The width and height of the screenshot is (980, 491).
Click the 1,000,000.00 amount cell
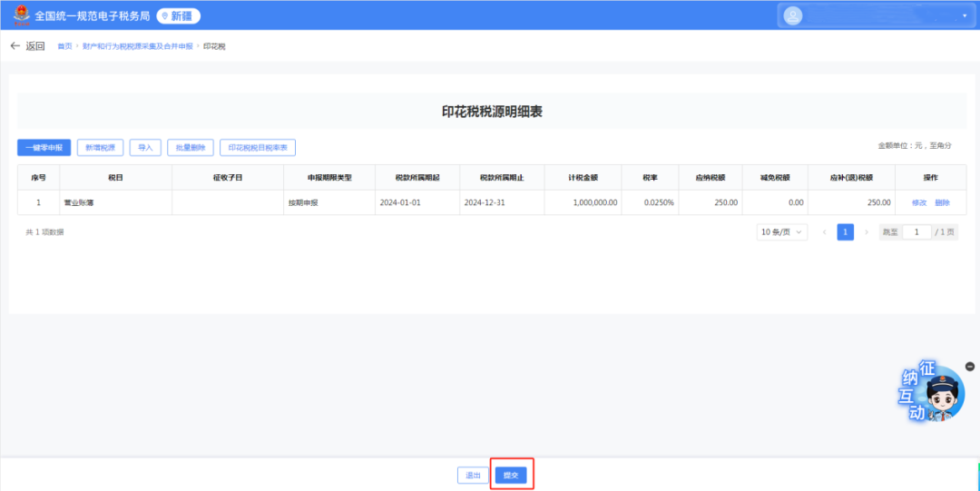click(x=583, y=202)
